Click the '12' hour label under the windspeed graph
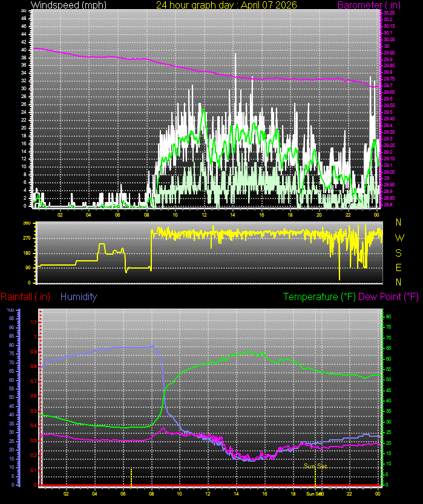This screenshot has height=504, width=423. pos(204,215)
